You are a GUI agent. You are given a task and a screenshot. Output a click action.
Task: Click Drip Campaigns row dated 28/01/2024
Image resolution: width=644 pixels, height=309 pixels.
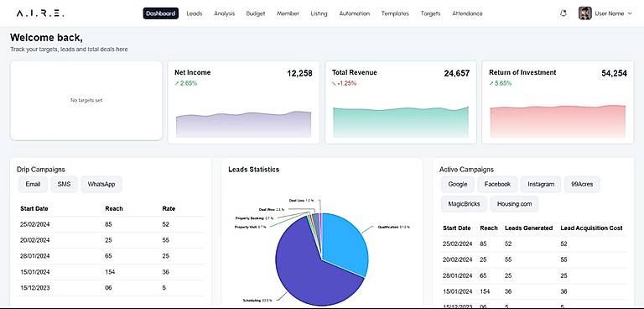click(111, 256)
